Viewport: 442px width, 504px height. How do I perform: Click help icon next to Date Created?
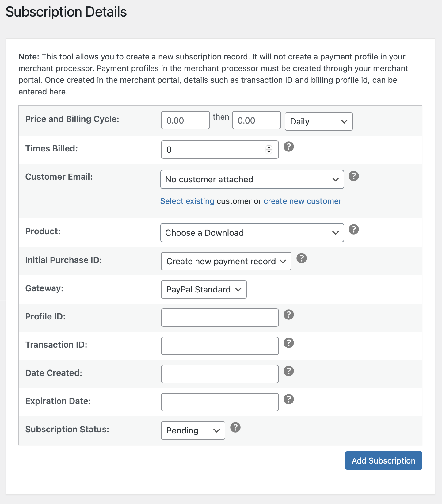288,371
